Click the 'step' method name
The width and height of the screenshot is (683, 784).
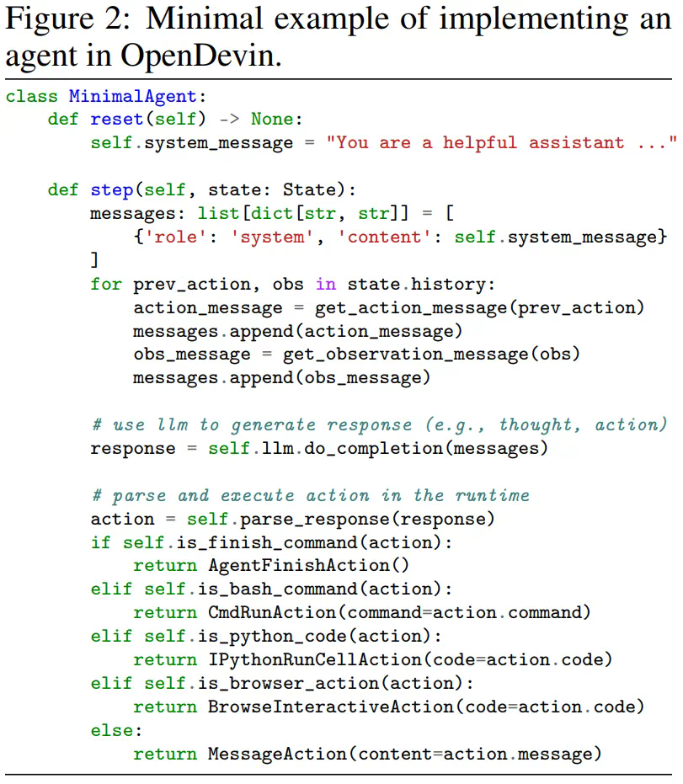[111, 190]
